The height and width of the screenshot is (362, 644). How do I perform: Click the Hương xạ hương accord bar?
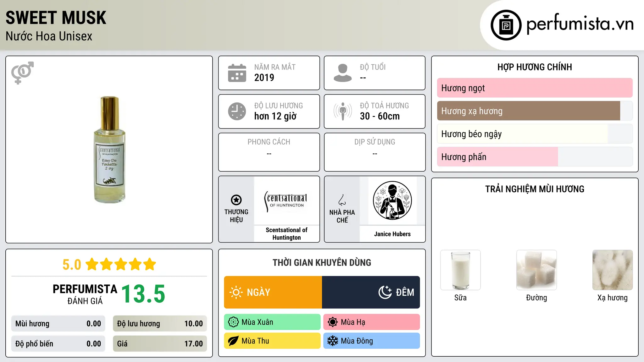tap(535, 111)
